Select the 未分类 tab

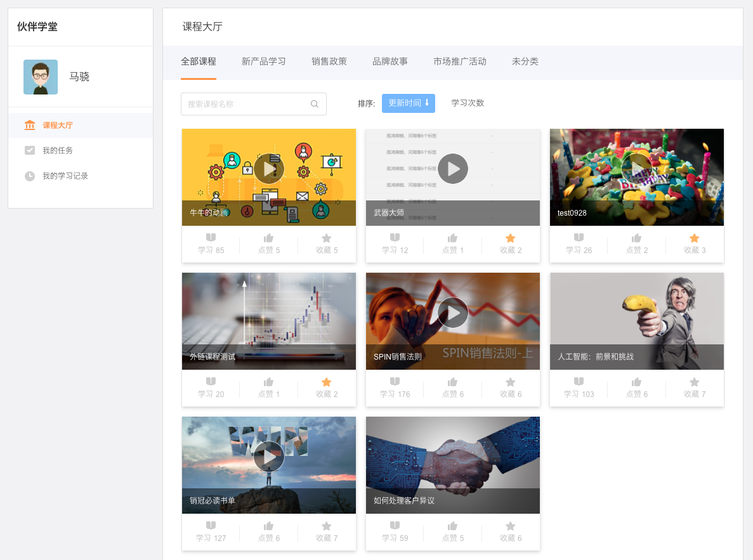click(x=525, y=62)
